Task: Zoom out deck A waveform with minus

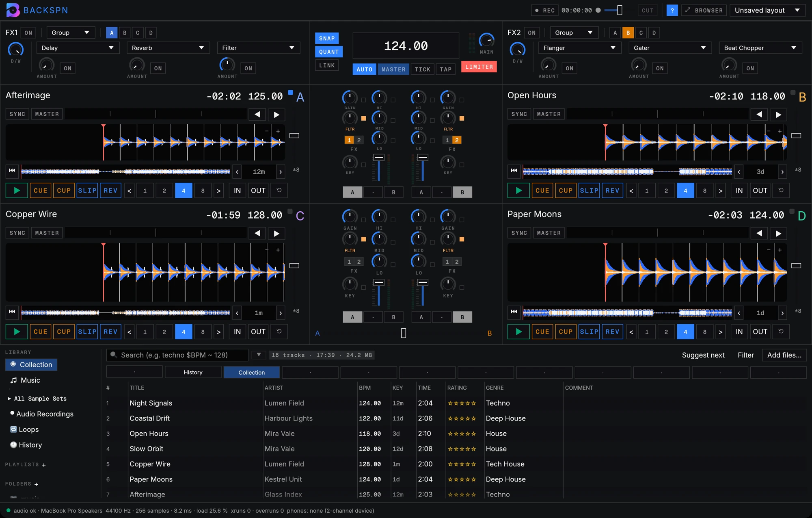Action: (267, 131)
